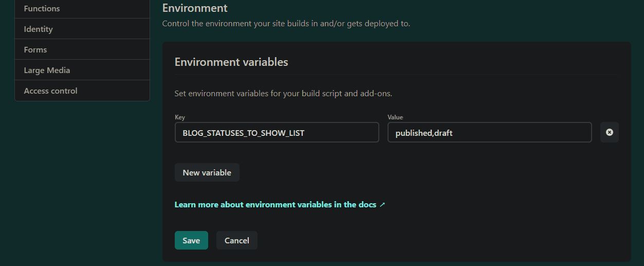Save the environment variables
This screenshot has height=266, width=644.
(191, 240)
